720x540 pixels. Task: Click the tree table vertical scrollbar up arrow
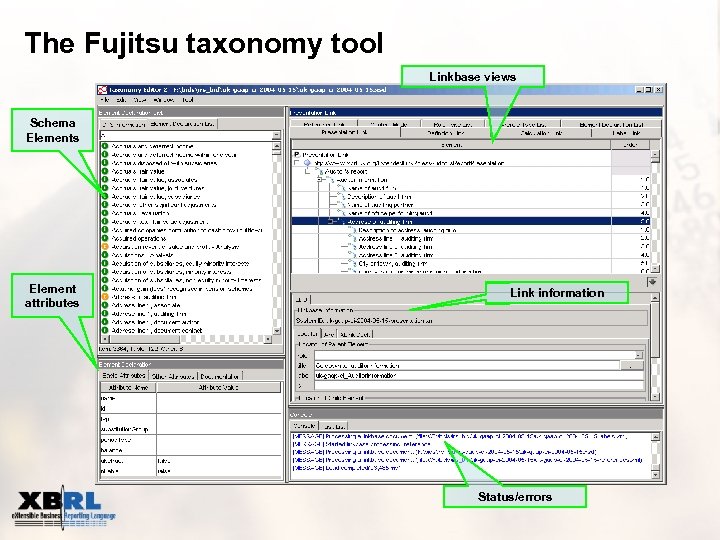[655, 155]
